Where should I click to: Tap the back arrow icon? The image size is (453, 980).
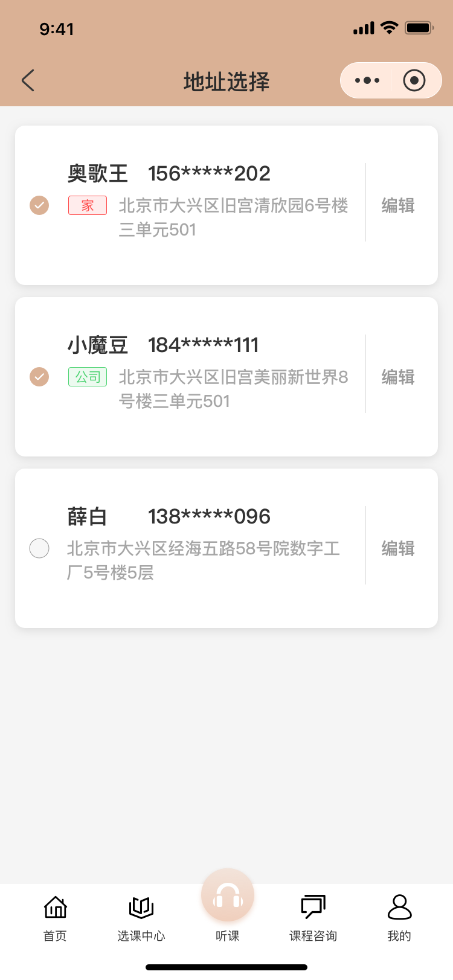pos(28,80)
